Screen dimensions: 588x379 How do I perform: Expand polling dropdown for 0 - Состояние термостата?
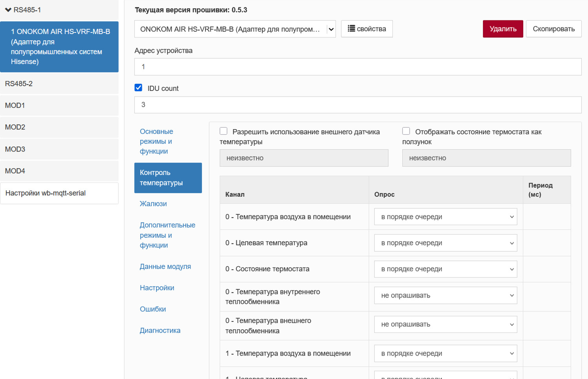[x=445, y=269]
